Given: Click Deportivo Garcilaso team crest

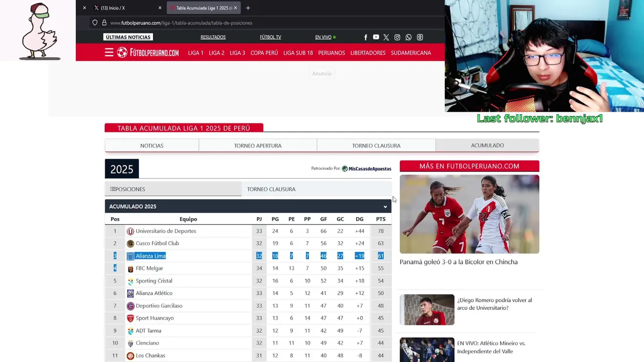Looking at the screenshot, I should pyautogui.click(x=130, y=306).
